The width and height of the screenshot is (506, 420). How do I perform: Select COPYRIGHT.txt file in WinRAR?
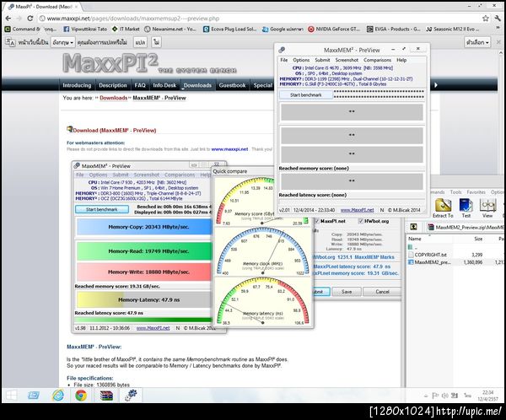point(430,255)
